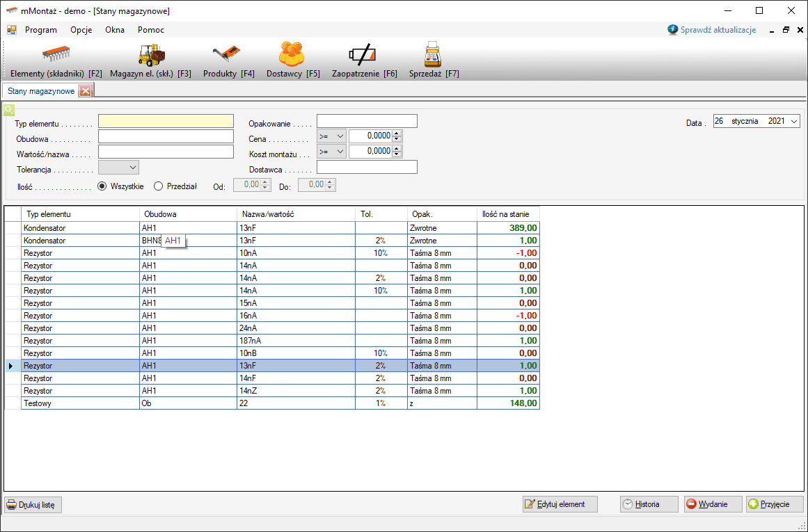Open the Opcje menu
This screenshot has height=532, width=808.
click(x=81, y=30)
